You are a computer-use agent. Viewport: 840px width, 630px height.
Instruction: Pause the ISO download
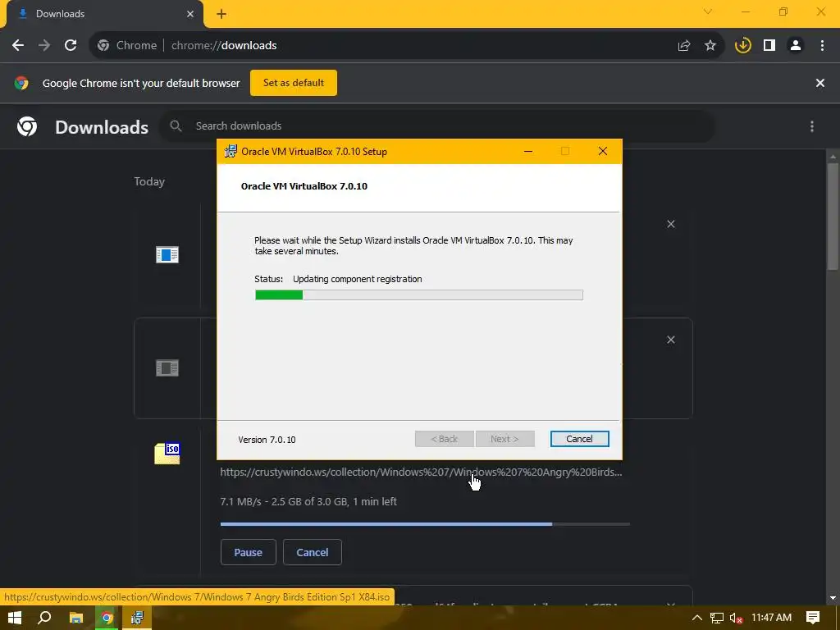point(248,552)
